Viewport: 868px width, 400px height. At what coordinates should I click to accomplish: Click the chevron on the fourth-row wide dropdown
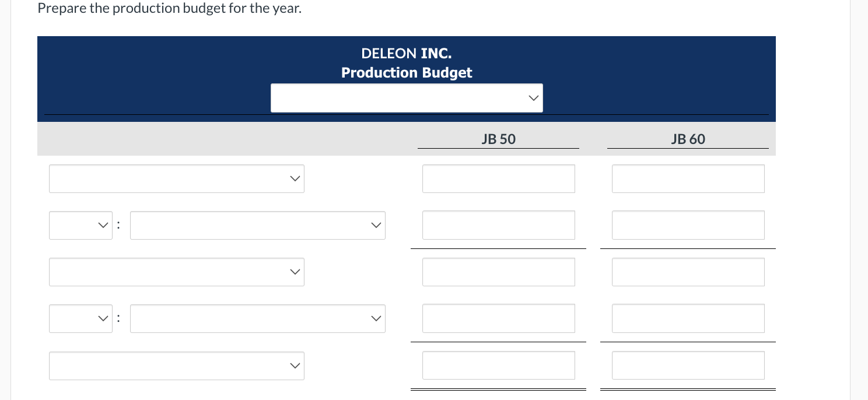pyautogui.click(x=376, y=318)
